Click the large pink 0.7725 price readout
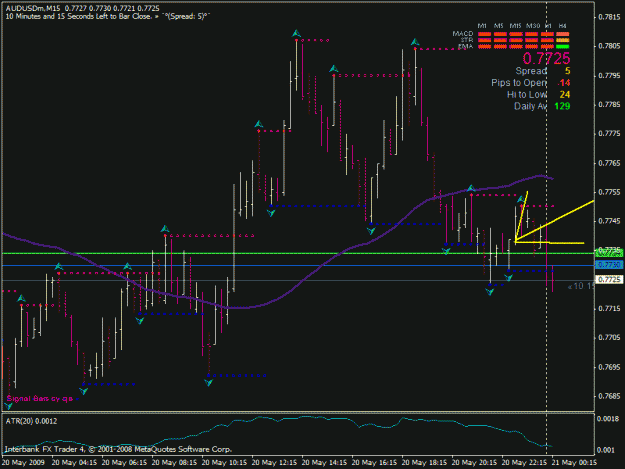The image size is (625, 469). (546, 59)
